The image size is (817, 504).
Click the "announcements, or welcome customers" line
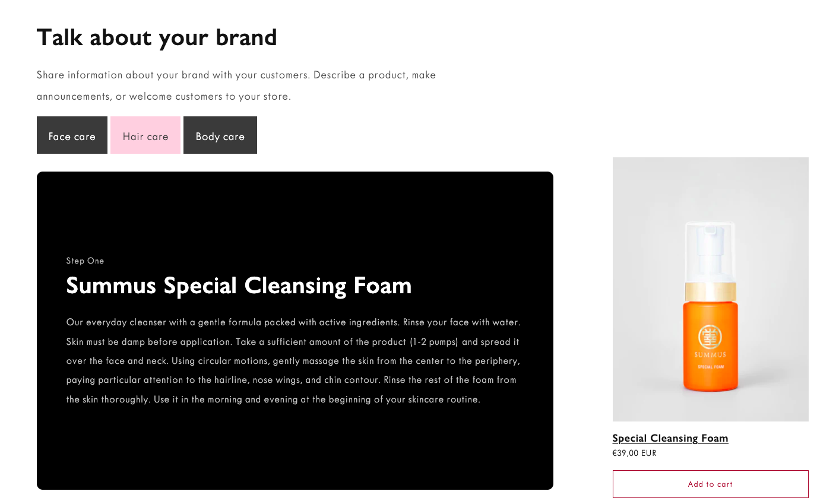coord(164,96)
